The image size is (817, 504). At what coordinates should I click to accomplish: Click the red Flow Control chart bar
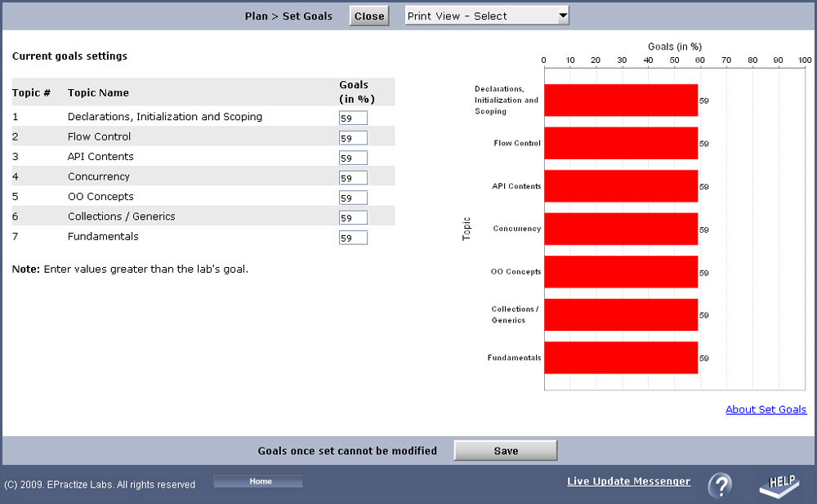click(x=621, y=143)
